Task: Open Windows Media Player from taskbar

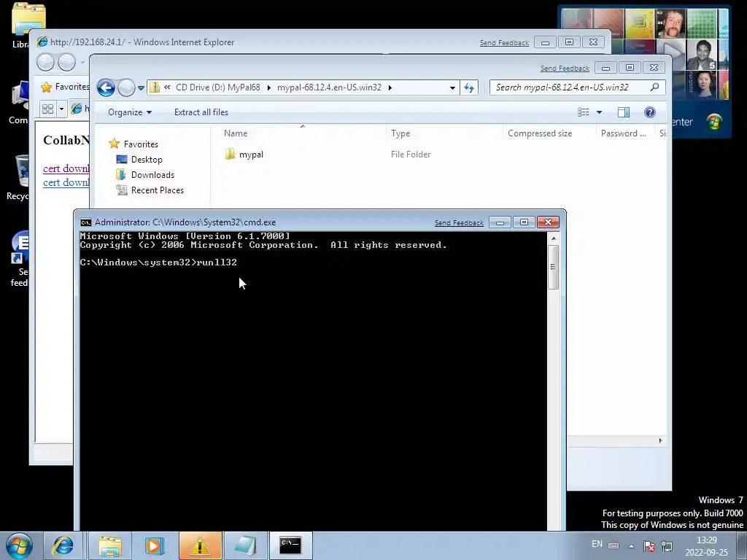Action: click(x=154, y=545)
